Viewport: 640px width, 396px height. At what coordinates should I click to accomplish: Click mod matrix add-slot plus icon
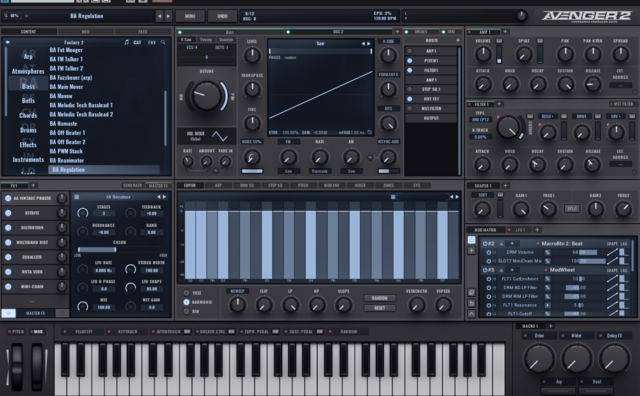(x=471, y=251)
